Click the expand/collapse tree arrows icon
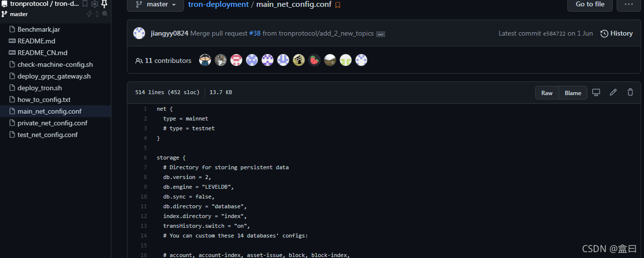 97,14
